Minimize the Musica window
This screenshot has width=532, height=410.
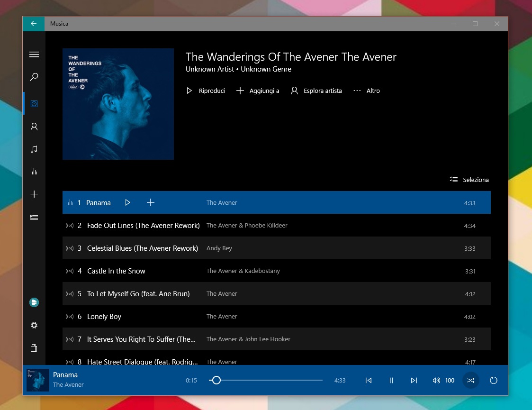click(x=453, y=24)
